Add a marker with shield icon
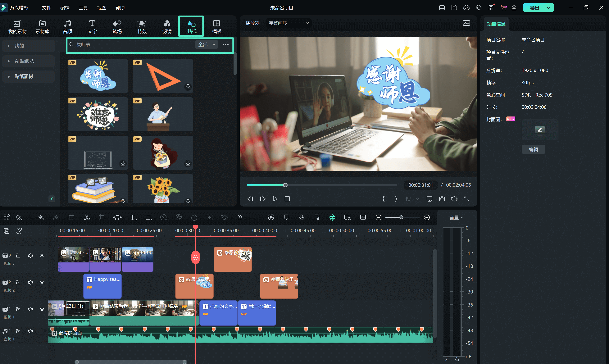Image resolution: width=609 pixels, height=364 pixels. coord(286,217)
